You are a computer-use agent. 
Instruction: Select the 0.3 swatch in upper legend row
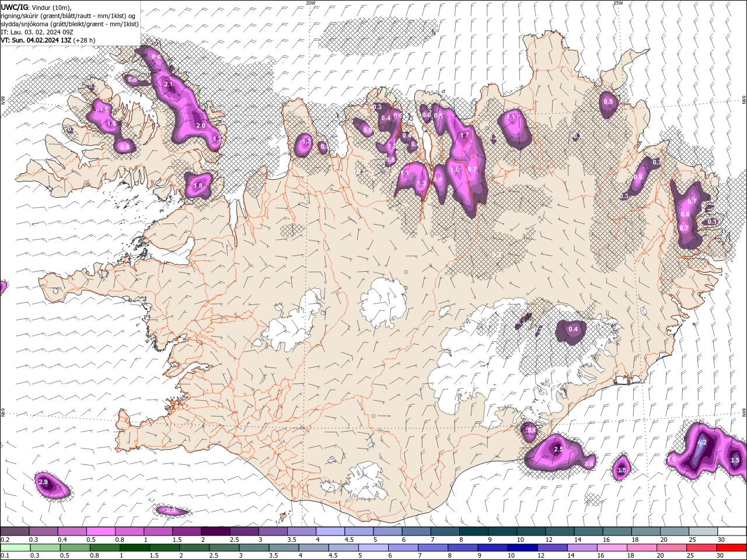(x=43, y=531)
